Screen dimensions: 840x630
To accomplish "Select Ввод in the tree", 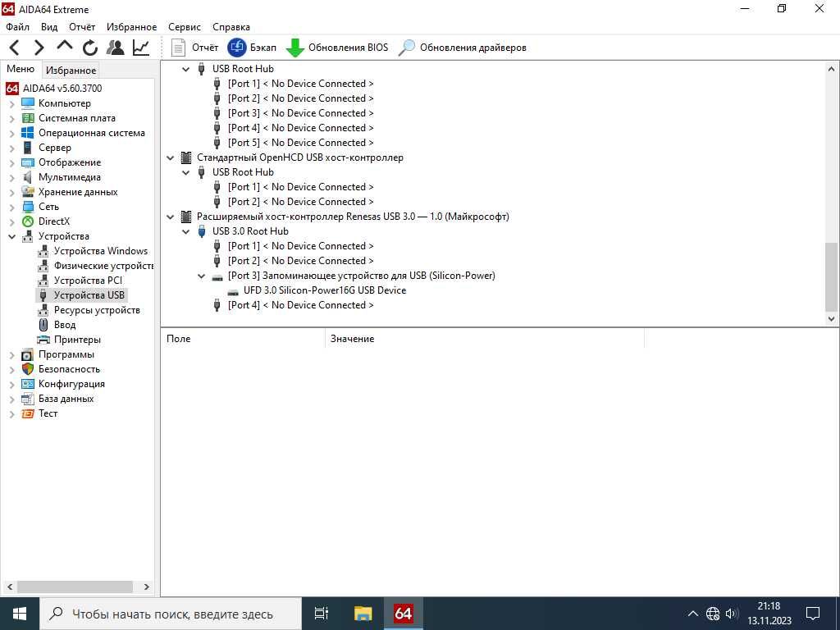I will (65, 325).
